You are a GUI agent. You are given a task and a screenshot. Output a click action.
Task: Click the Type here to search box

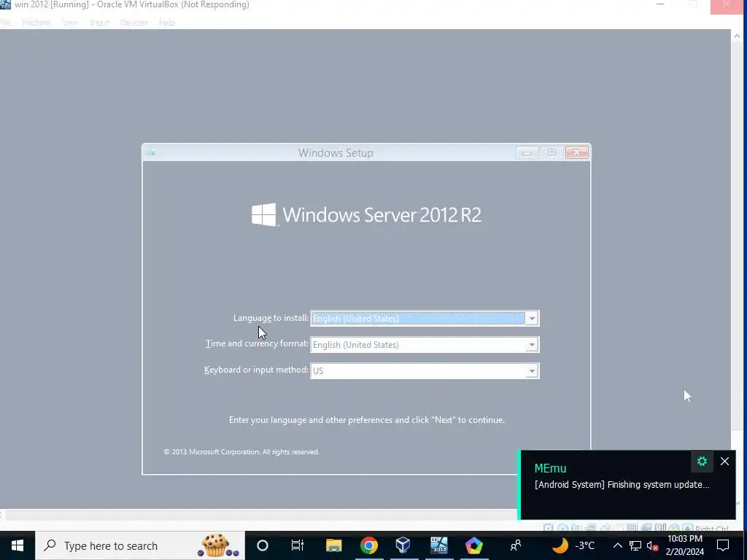pos(140,545)
